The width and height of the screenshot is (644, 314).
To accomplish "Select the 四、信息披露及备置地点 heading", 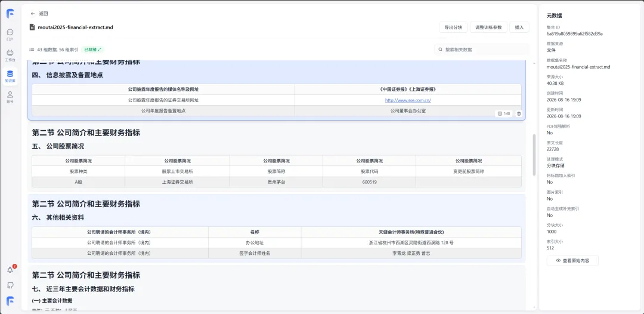I will [67, 75].
